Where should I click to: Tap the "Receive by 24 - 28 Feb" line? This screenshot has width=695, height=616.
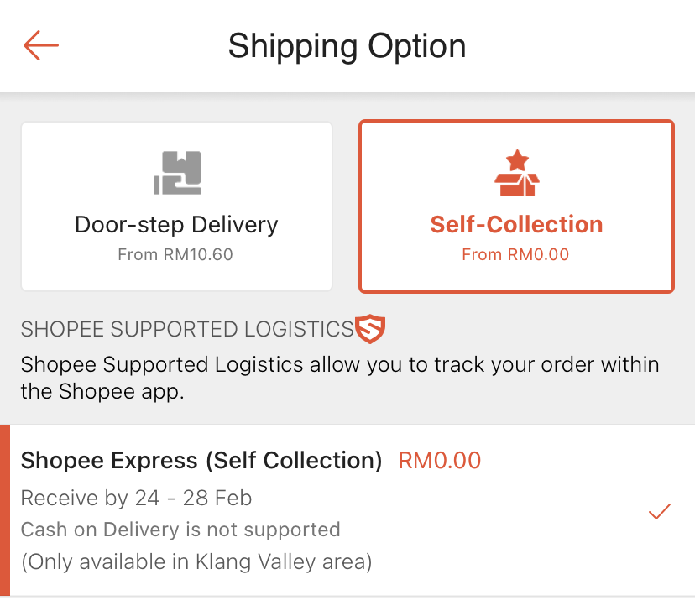pos(136,498)
